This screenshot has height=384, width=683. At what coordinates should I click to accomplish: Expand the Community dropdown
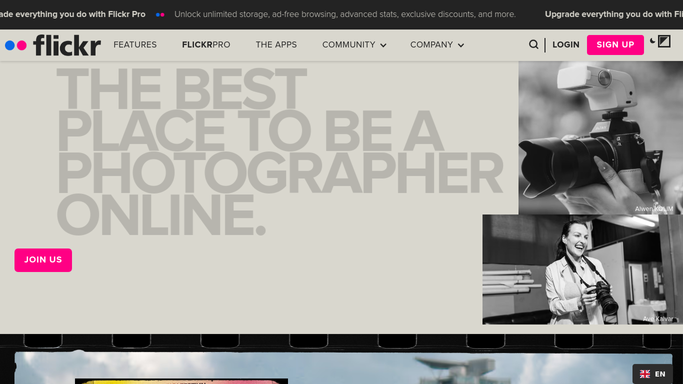[x=354, y=45]
